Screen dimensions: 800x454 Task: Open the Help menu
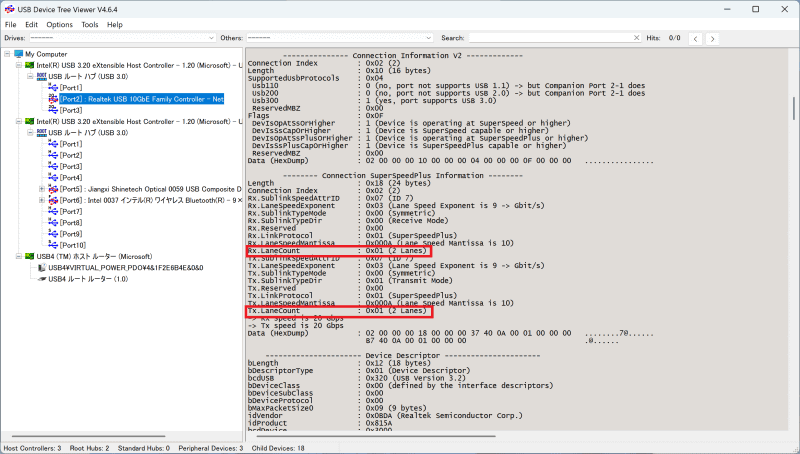(x=115, y=24)
